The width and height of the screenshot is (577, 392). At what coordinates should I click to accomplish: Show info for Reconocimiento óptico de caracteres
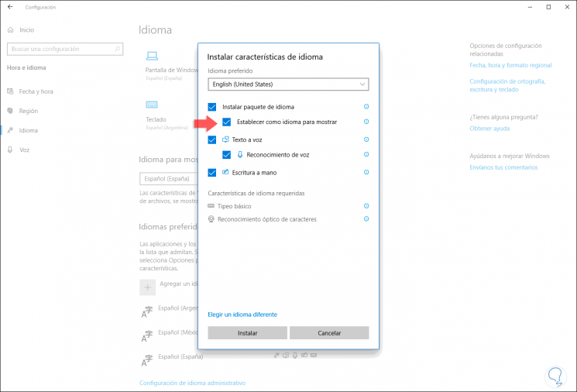[366, 218]
